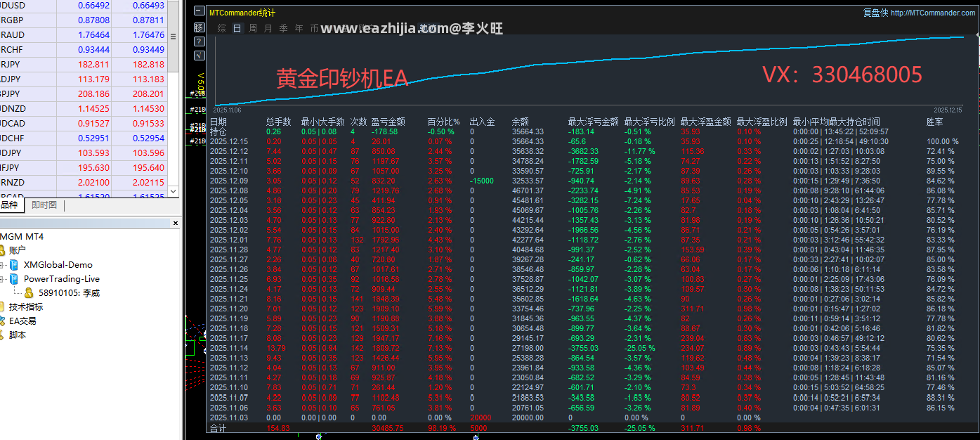Click total profit value 30485.75
The image size is (980, 440).
[388, 428]
